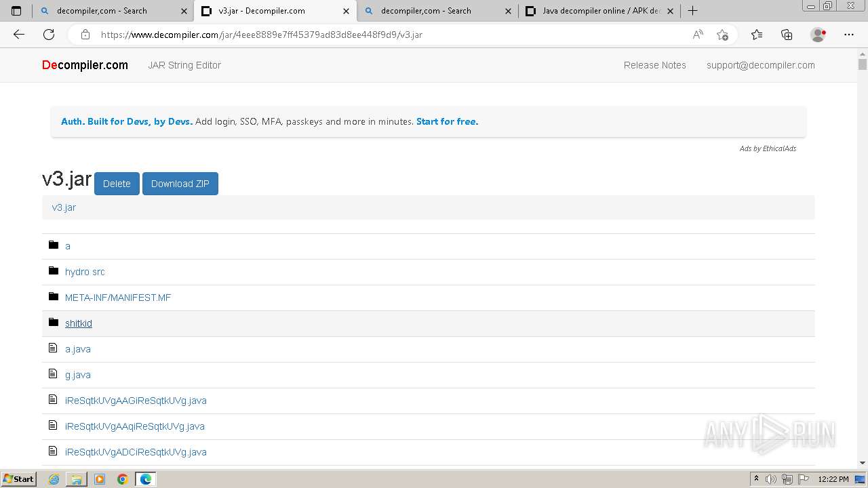
Task: Open iReSqtkUVgAAGiReSqtkUVg.java file
Action: (x=136, y=401)
